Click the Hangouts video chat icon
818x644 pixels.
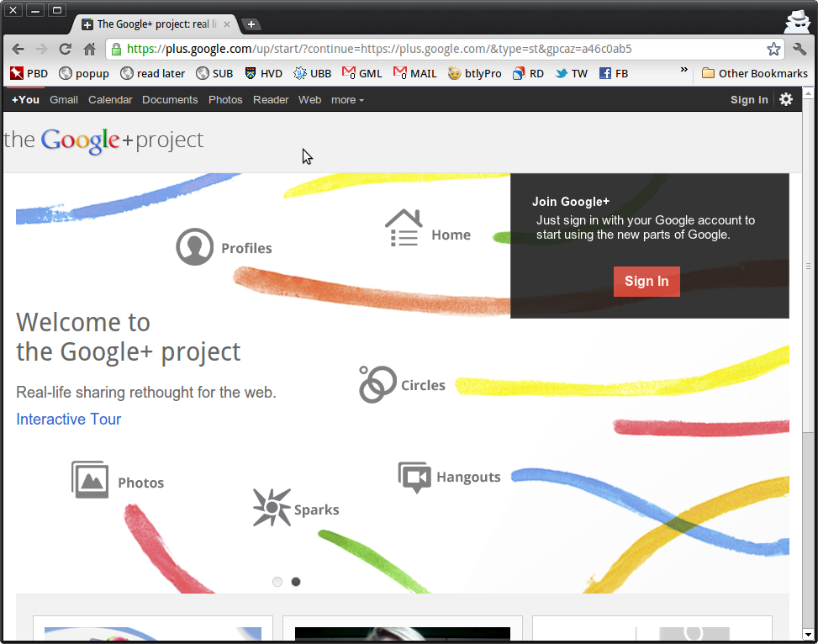tap(414, 477)
